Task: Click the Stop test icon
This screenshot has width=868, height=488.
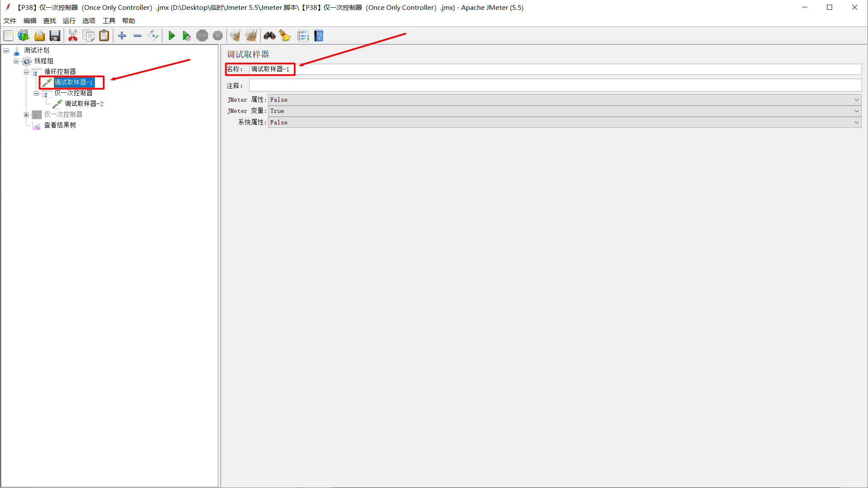Action: [x=203, y=36]
